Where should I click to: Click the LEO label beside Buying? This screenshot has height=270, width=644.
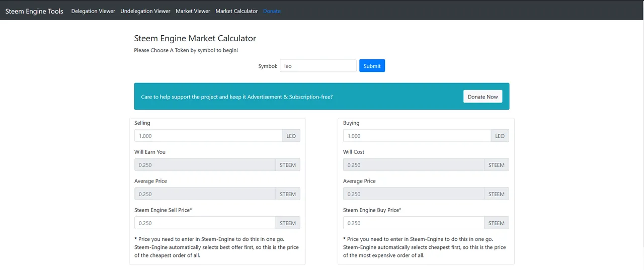pyautogui.click(x=500, y=136)
